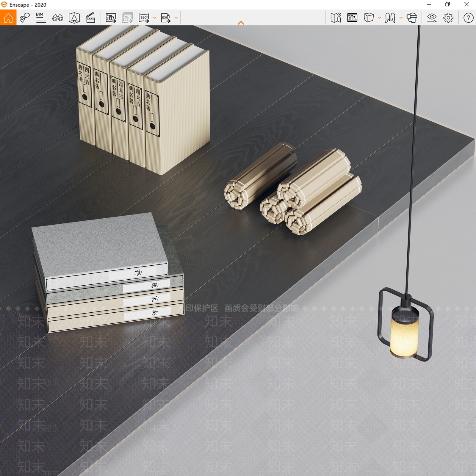
Task: Click the batch rendering export icon
Action: point(127,18)
